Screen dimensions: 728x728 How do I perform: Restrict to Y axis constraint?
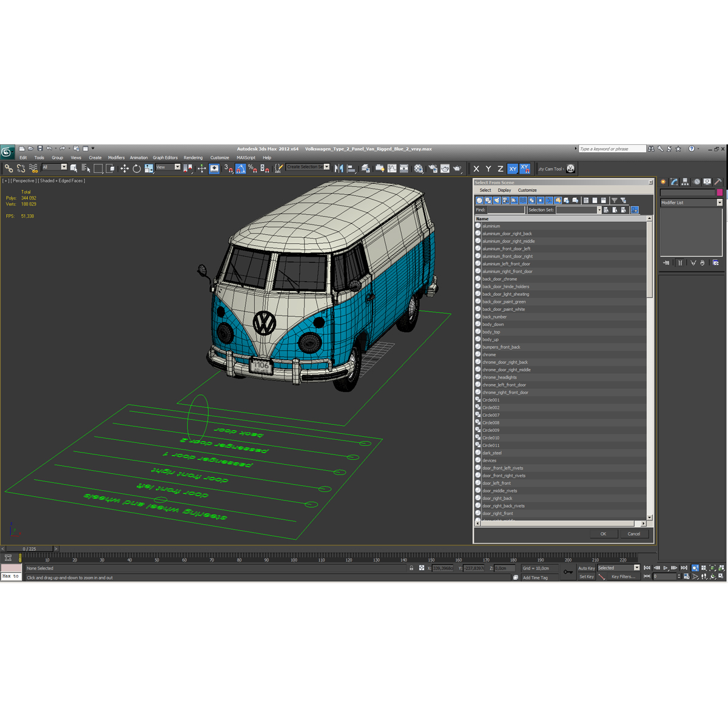488,169
